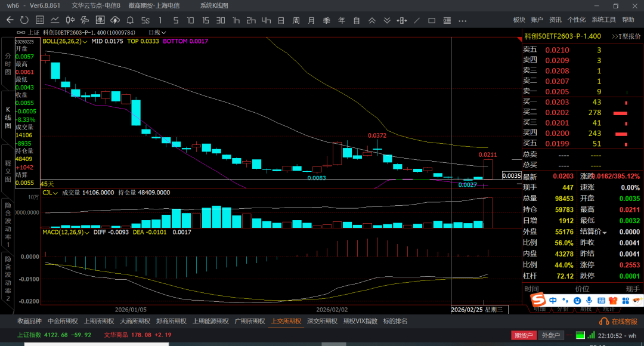Switch to the 深交所期权 tab
This screenshot has width=644, height=346.
pyautogui.click(x=321, y=321)
